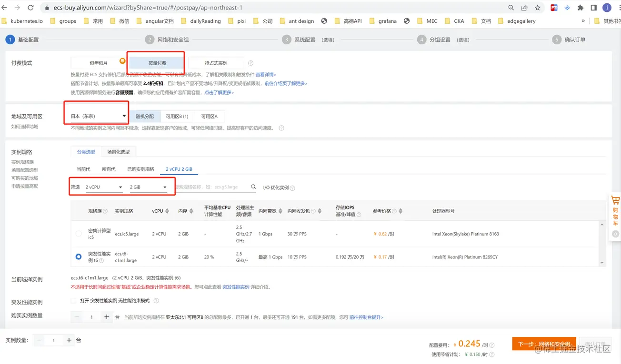Sort the table by 内存 column
Image resolution: width=621 pixels, height=364 pixels.
point(191,211)
